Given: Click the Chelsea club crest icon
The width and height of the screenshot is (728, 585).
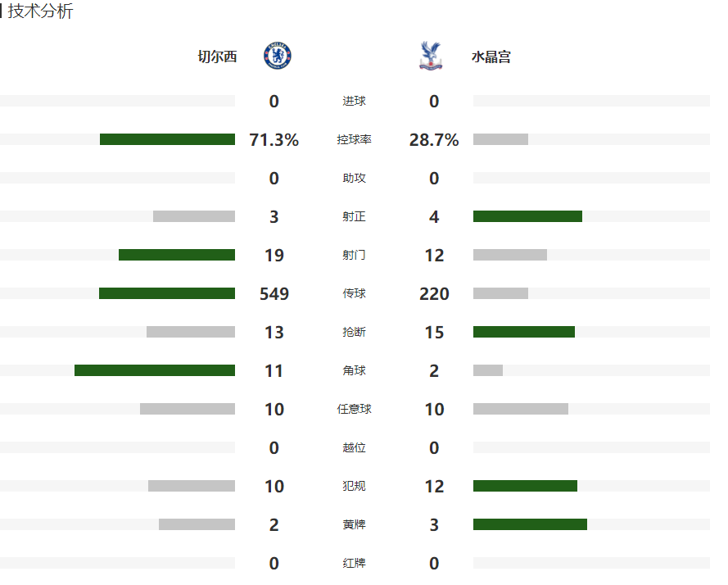Looking at the screenshot, I should pyautogui.click(x=278, y=57).
